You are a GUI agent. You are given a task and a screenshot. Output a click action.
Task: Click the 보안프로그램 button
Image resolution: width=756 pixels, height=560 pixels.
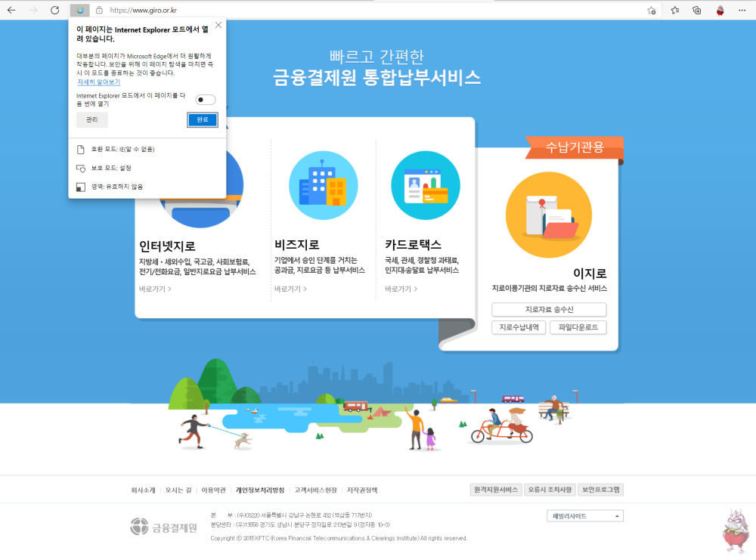pyautogui.click(x=601, y=490)
